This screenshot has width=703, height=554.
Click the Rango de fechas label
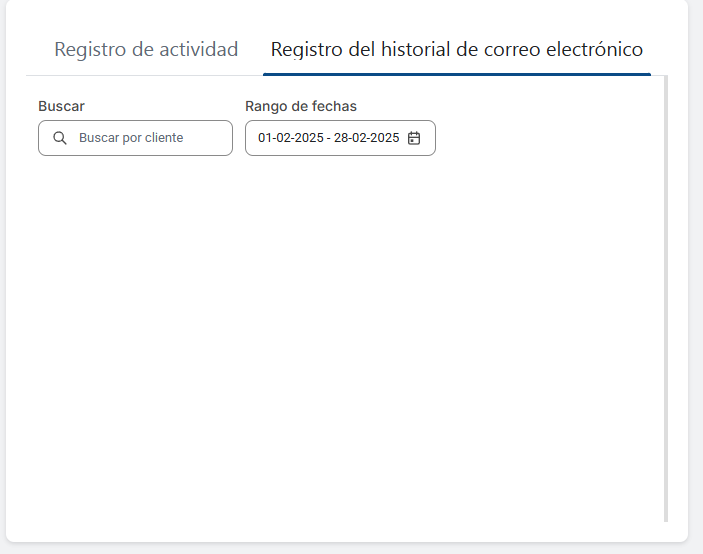pos(301,106)
